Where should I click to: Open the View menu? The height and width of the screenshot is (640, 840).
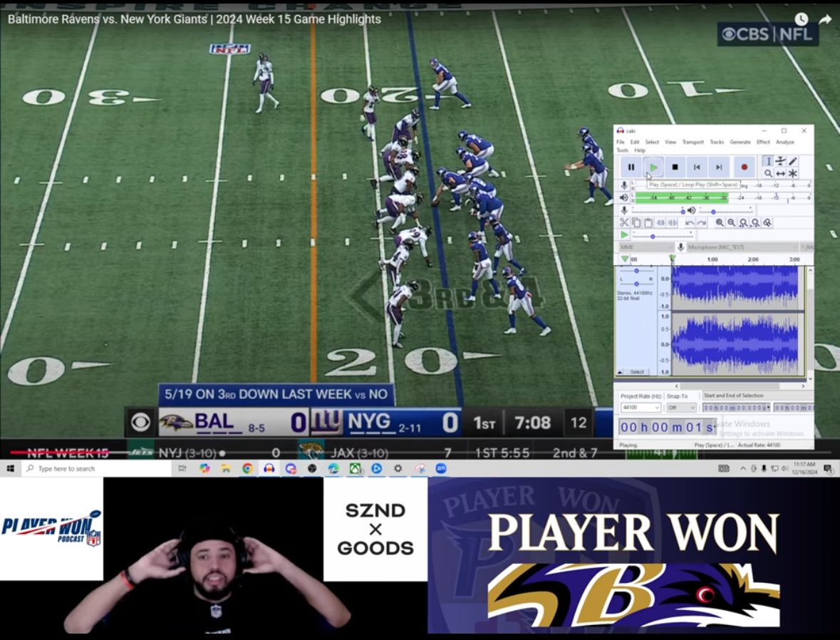pos(670,142)
